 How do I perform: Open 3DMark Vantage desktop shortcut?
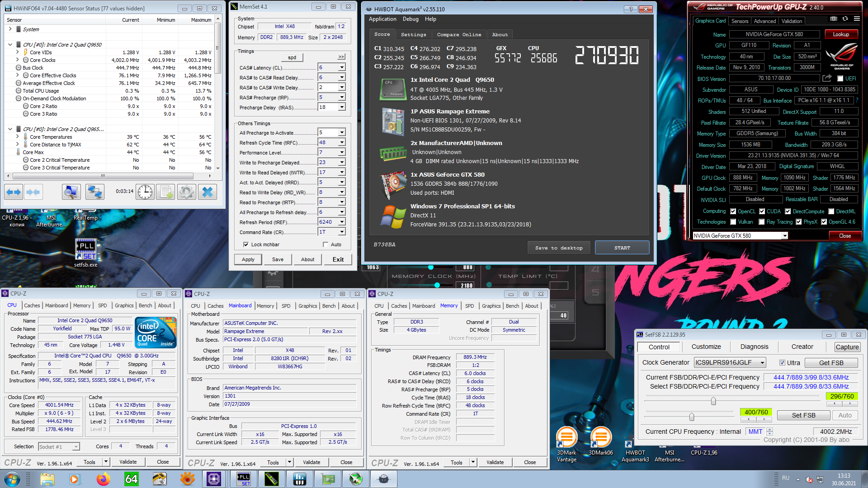pos(566,445)
